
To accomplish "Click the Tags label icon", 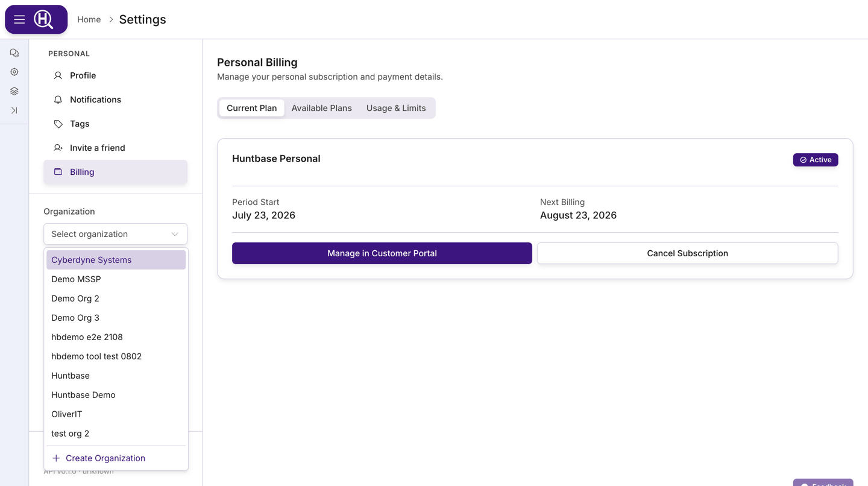I will pos(58,124).
